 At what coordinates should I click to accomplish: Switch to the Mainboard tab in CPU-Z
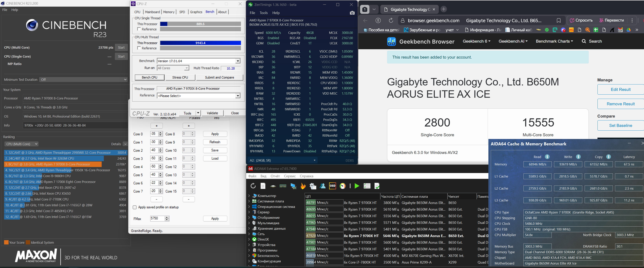point(152,12)
